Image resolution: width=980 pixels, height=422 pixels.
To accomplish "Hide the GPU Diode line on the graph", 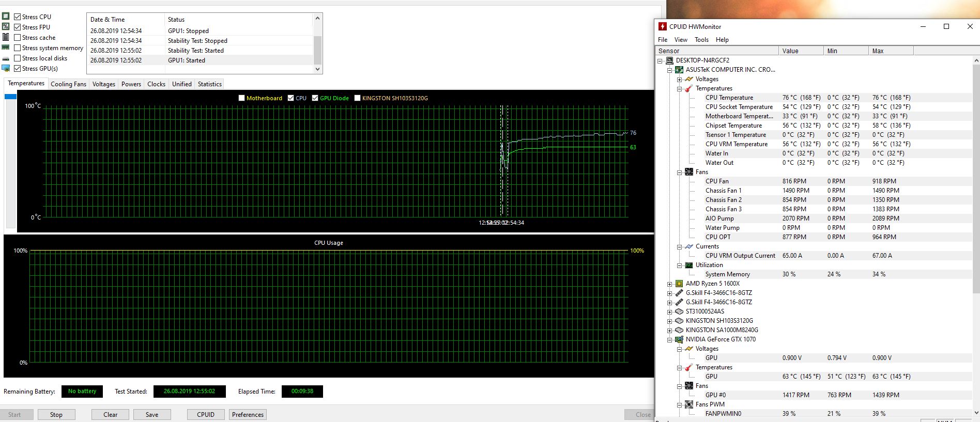I will [x=315, y=98].
